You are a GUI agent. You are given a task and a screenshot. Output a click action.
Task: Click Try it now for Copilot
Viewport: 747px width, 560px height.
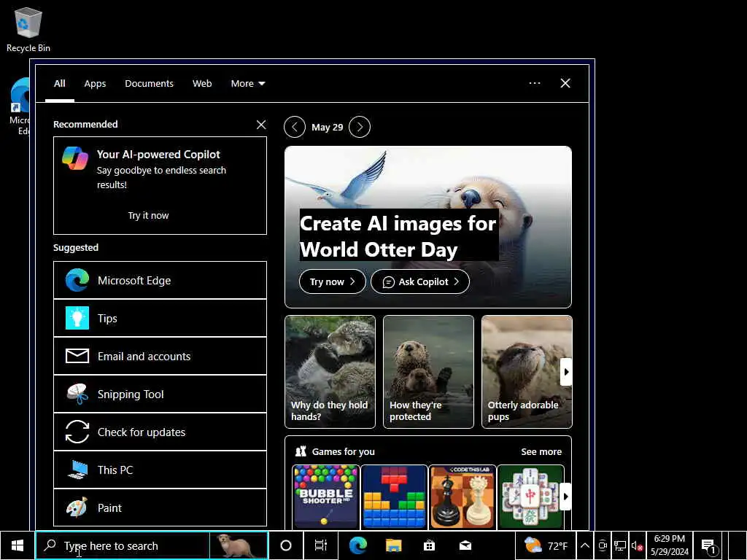(x=148, y=215)
